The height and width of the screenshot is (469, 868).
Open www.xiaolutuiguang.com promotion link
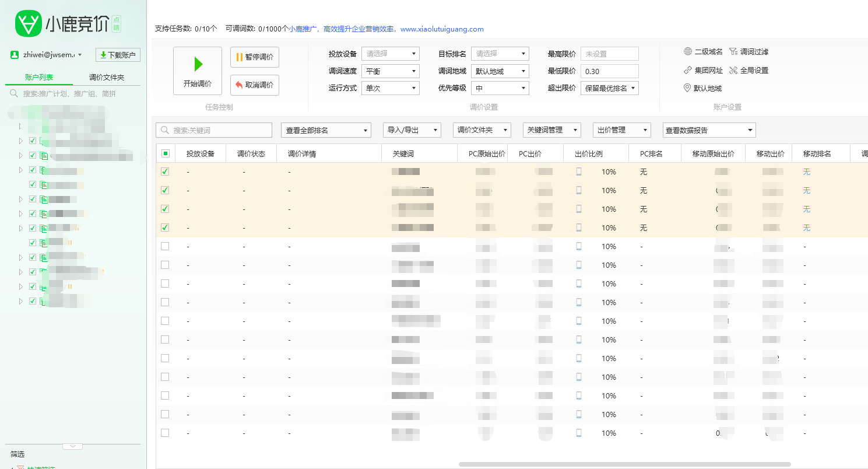coord(442,29)
